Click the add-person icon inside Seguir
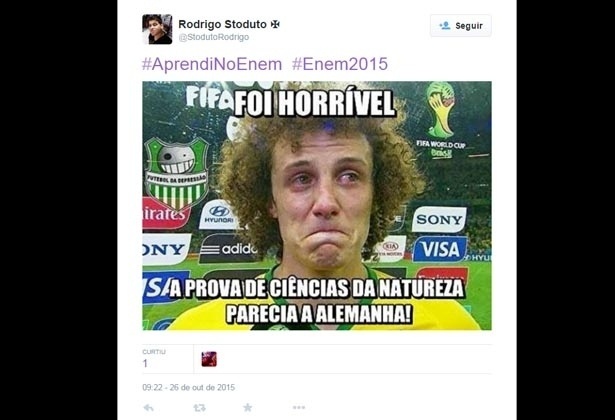Screen dimensions: 615x420 (x=445, y=26)
